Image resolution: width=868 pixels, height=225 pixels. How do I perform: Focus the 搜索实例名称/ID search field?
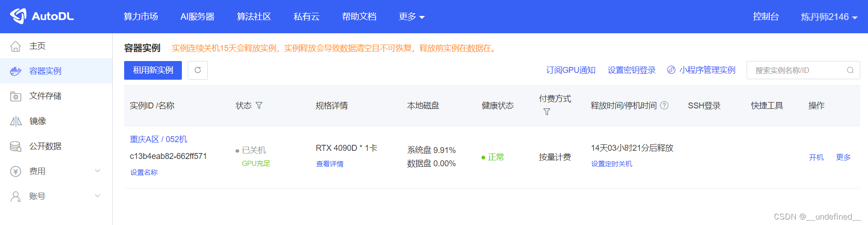click(x=803, y=70)
